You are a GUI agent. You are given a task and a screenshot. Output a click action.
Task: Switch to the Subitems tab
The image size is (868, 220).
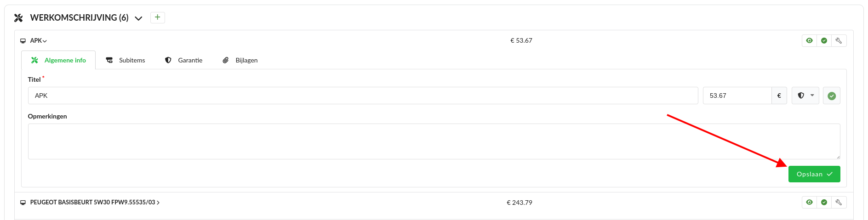pyautogui.click(x=126, y=60)
